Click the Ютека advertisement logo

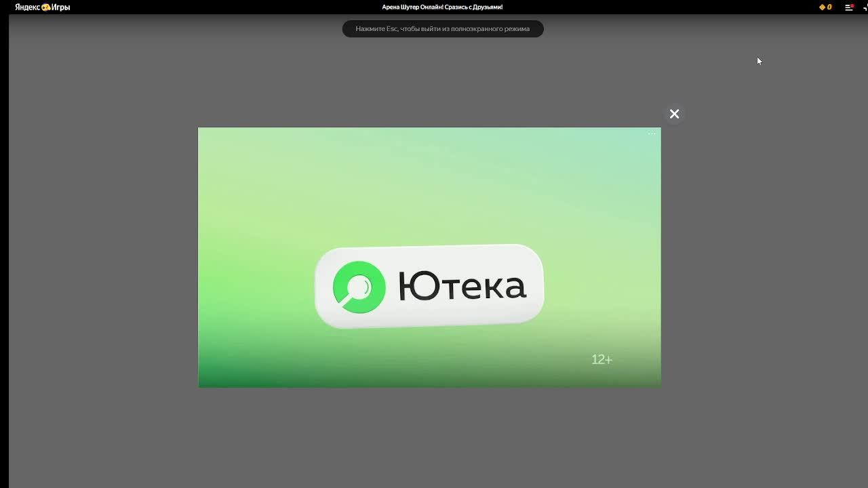click(429, 286)
